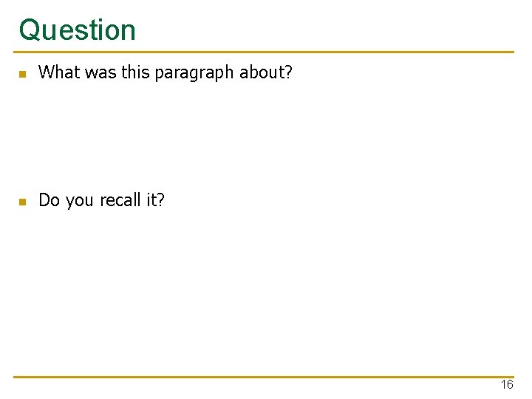Click "it?" at end of second bullet
The width and height of the screenshot is (532, 399).
pos(155,199)
